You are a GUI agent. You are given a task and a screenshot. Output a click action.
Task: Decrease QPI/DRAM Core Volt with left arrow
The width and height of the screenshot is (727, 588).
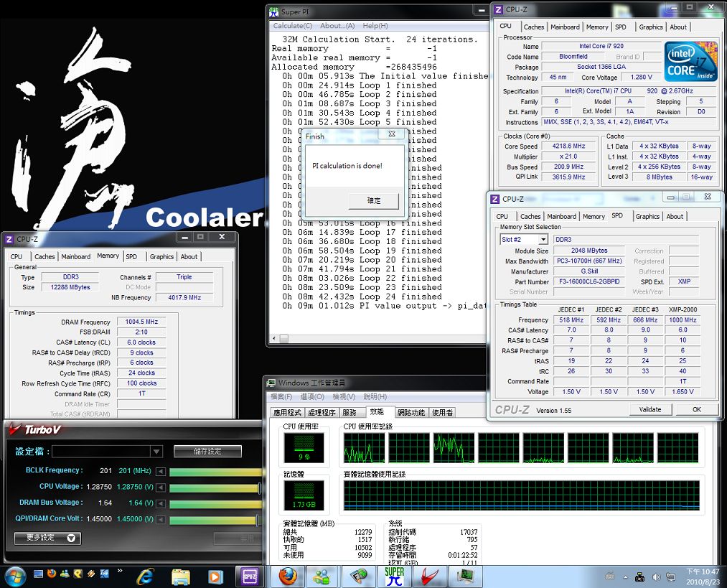(161, 520)
